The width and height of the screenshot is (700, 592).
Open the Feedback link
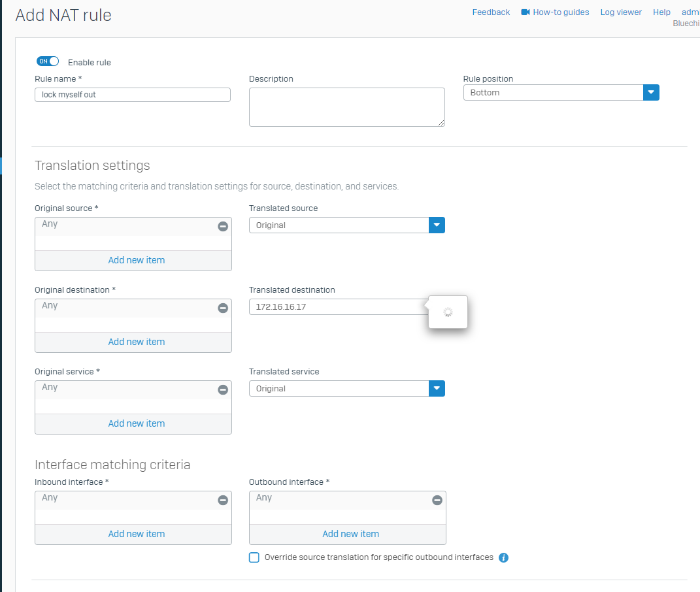(491, 12)
